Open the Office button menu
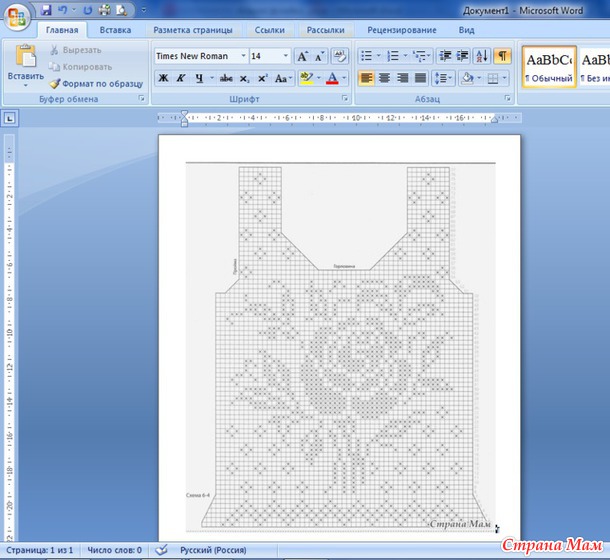 coord(16,18)
